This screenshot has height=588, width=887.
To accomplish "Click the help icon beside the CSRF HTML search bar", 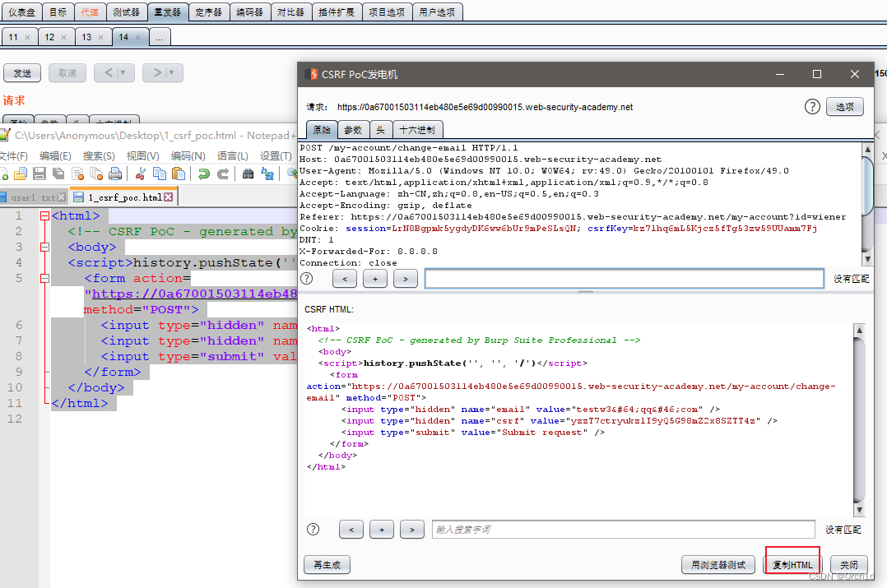I will (x=313, y=530).
